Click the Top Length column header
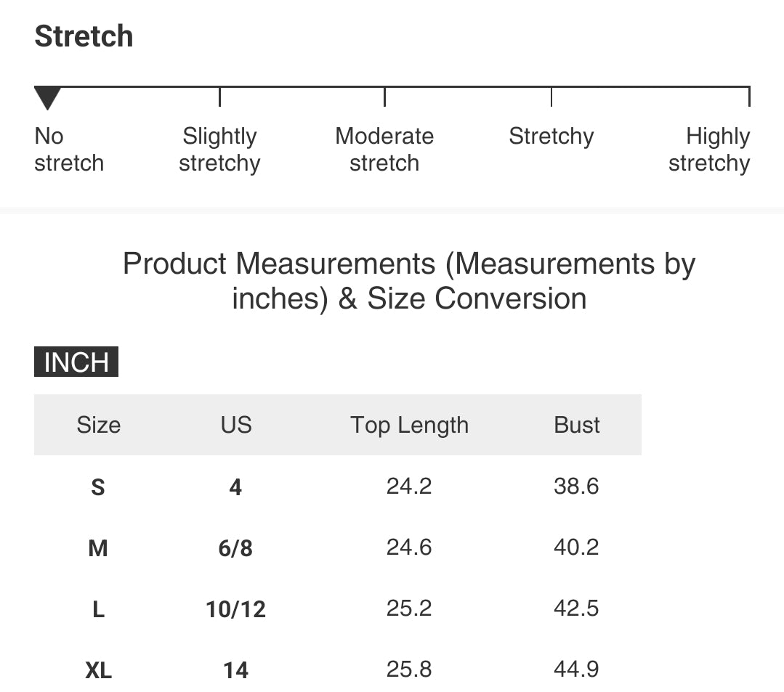This screenshot has height=692, width=784. 409,425
